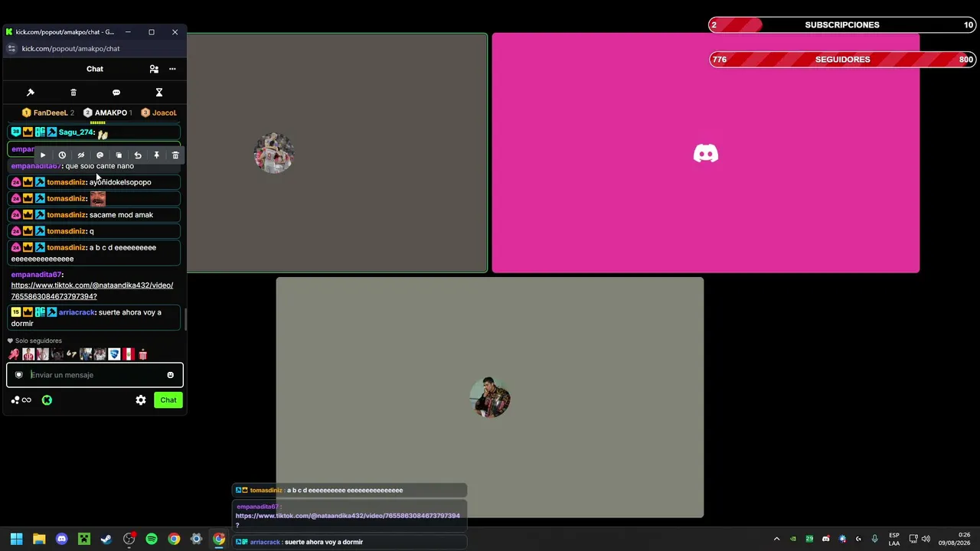Click the message input field 'Enviar un mensaje'
The image size is (980, 551).
pos(95,375)
